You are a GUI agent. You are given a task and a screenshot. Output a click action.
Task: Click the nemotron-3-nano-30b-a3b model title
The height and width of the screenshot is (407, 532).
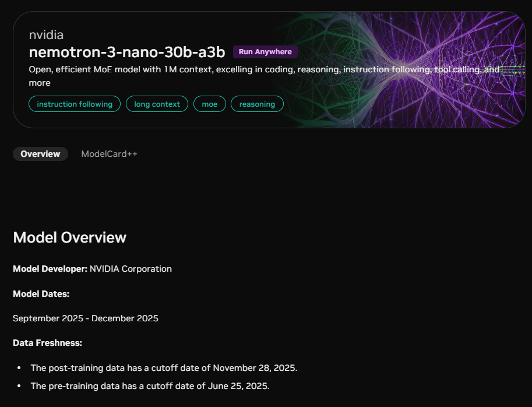tap(127, 52)
